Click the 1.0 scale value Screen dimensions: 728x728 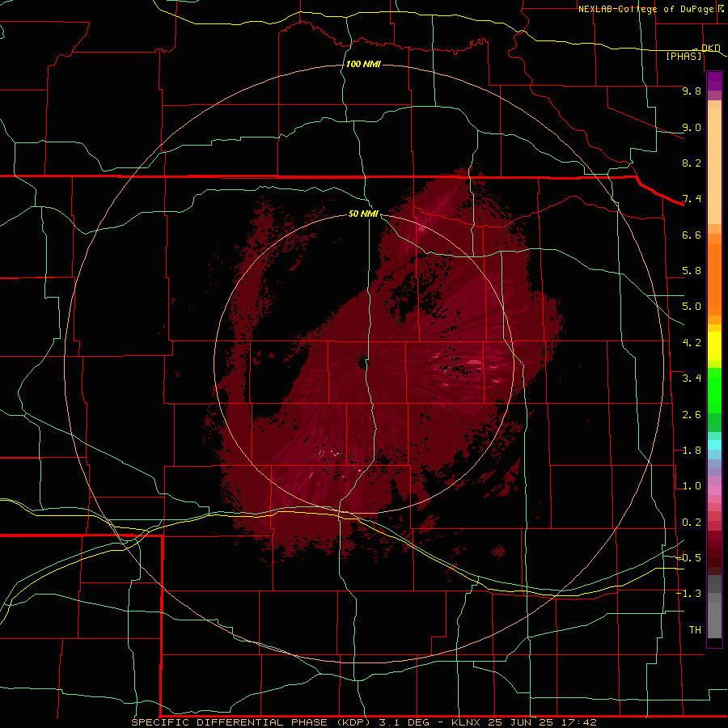click(x=692, y=486)
